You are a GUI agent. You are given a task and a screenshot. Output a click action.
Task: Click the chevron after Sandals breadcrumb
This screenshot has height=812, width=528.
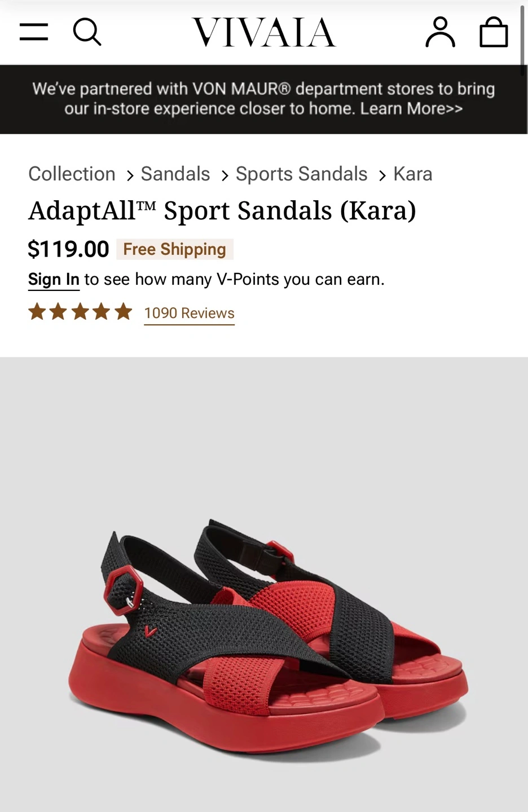(x=225, y=175)
